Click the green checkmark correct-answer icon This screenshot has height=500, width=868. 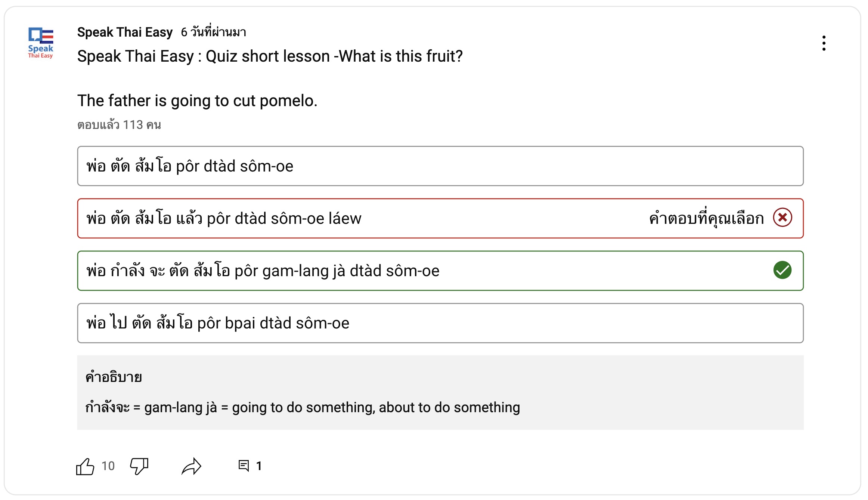coord(782,270)
